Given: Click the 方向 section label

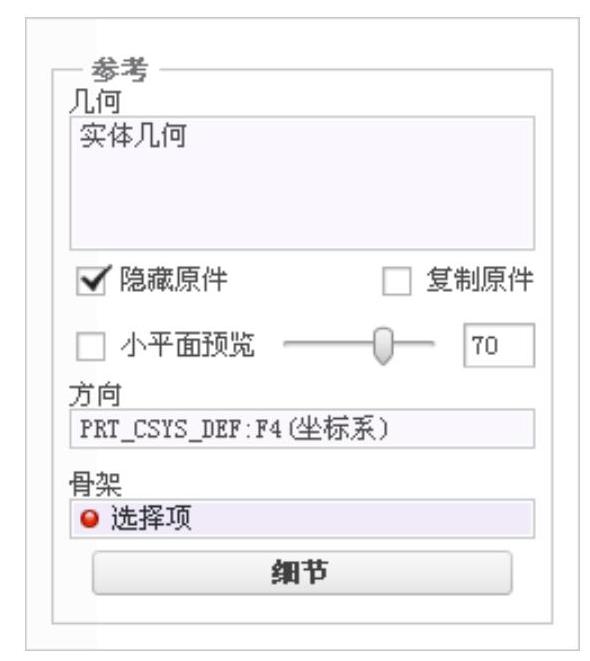Looking at the screenshot, I should tap(95, 395).
